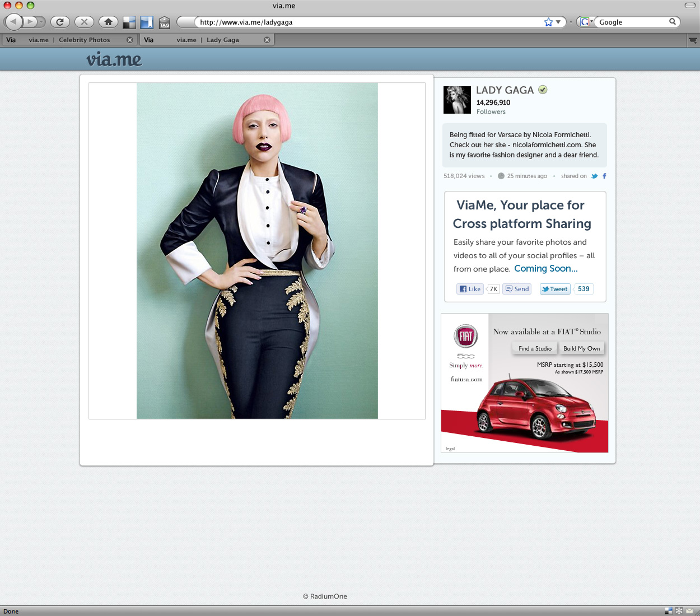Click the TAG toolbar icon
Image resolution: width=700 pixels, height=616 pixels.
pyautogui.click(x=164, y=22)
